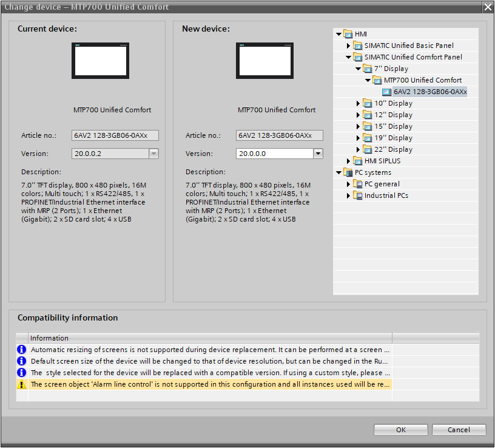Click the New device Article no. field
The height and width of the screenshot is (448, 495).
pyautogui.click(x=280, y=135)
